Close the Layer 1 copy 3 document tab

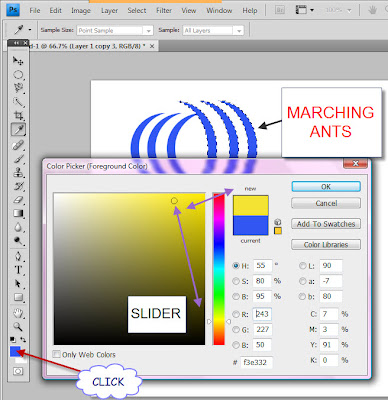tap(152, 46)
